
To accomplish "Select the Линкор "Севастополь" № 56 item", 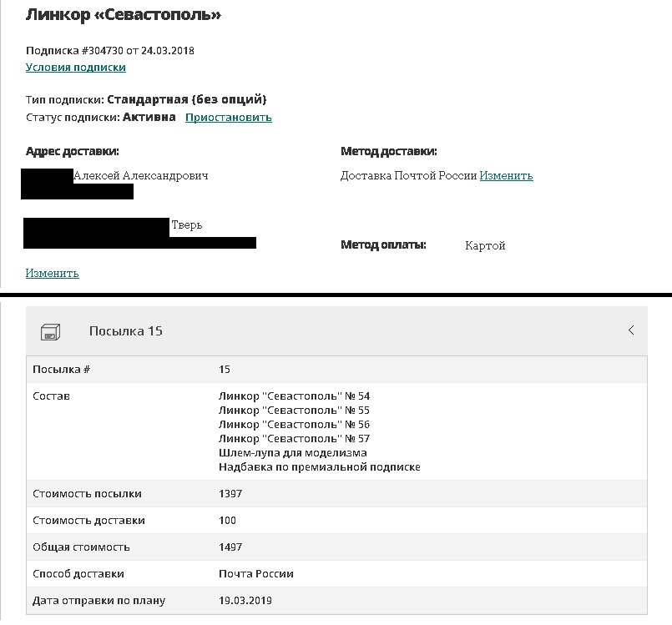I will tap(294, 425).
